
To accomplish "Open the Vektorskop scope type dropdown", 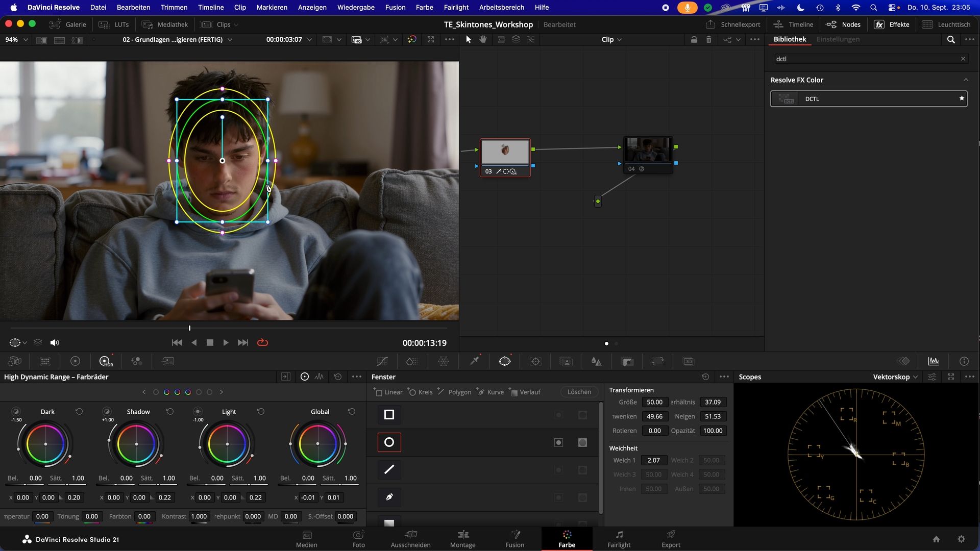I will pos(895,377).
